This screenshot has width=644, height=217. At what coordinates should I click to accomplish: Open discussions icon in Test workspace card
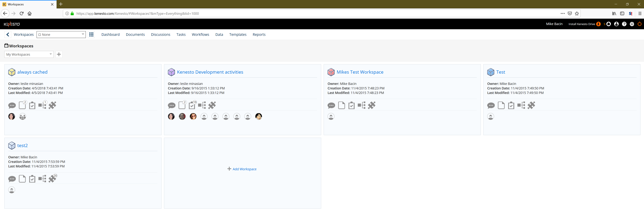(x=491, y=106)
